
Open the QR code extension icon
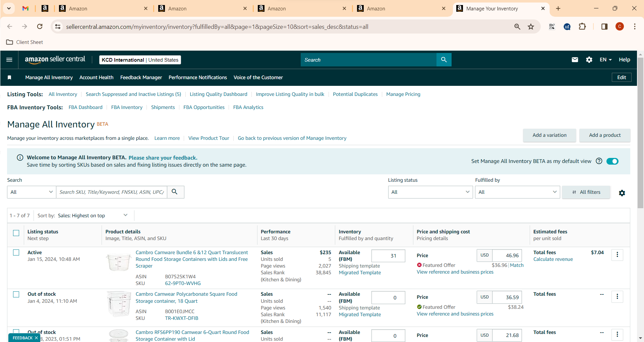pos(552,26)
